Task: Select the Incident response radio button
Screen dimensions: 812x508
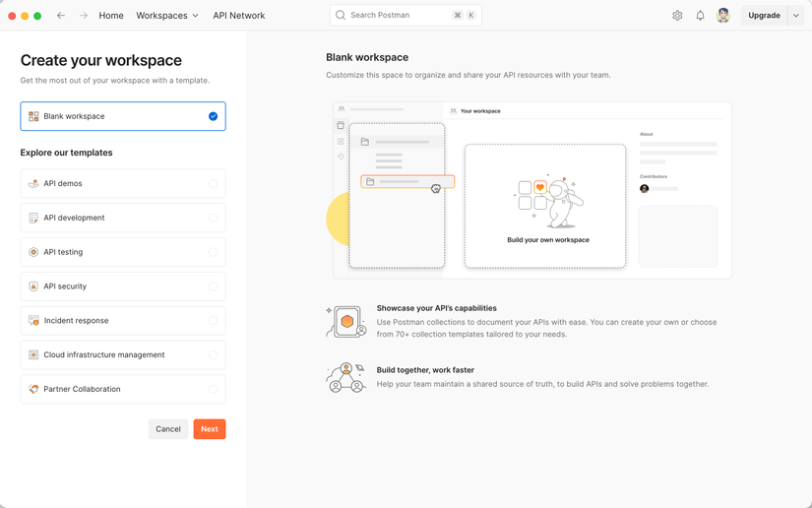Action: pyautogui.click(x=213, y=321)
